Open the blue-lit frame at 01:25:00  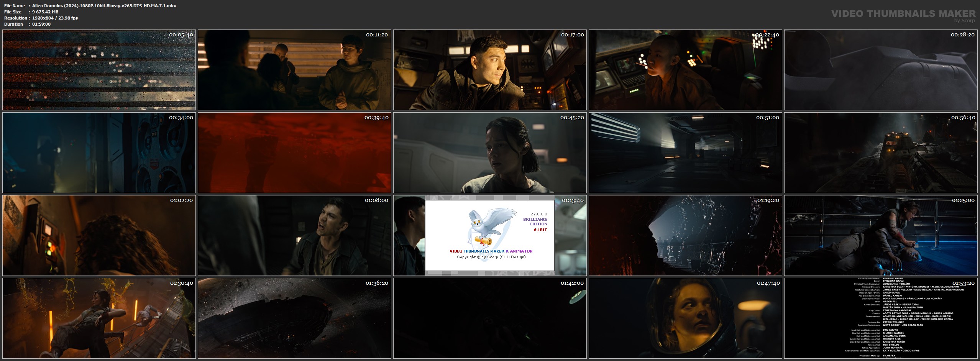[x=881, y=235]
